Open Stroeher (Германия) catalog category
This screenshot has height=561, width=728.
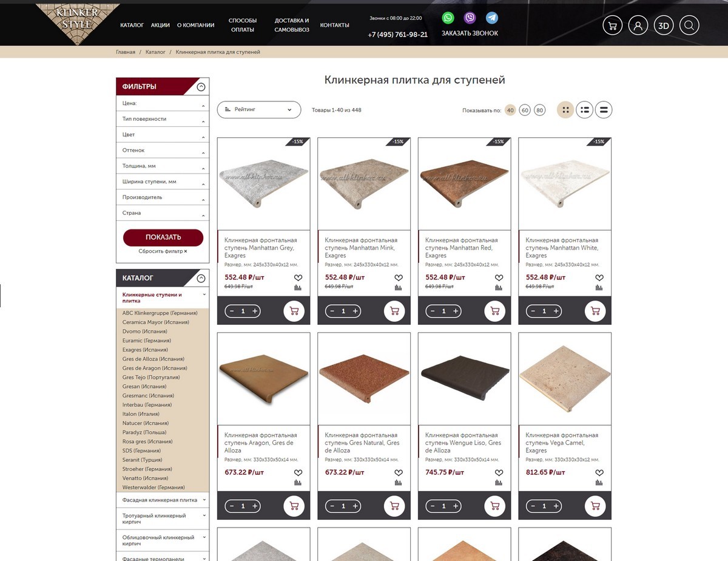tap(147, 469)
